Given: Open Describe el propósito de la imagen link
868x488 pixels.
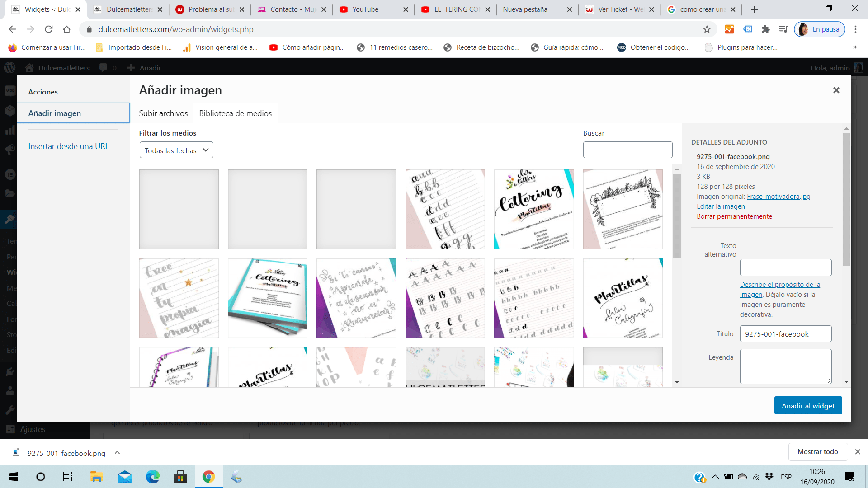Looking at the screenshot, I should (x=780, y=289).
